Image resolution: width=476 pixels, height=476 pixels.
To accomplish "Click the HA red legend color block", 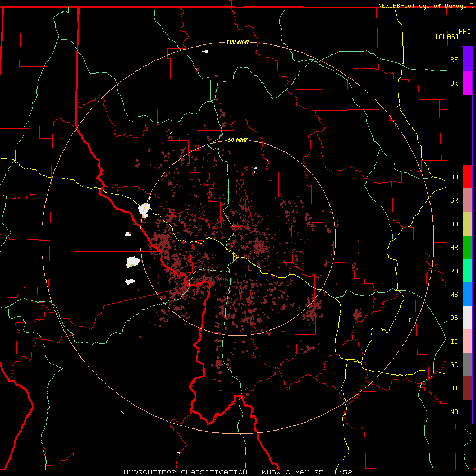I will [467, 177].
